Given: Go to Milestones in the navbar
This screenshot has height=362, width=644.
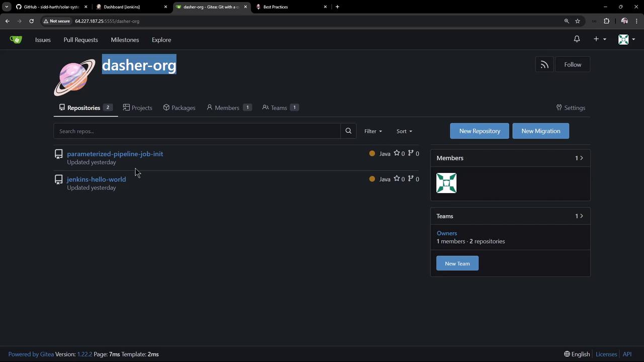Looking at the screenshot, I should (x=125, y=40).
